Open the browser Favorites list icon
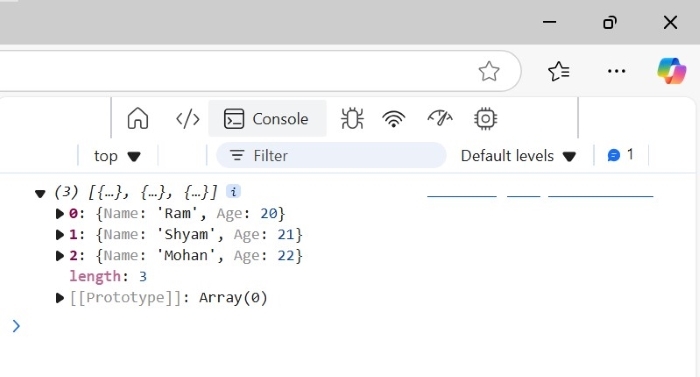Image resolution: width=700 pixels, height=377 pixels. click(x=558, y=71)
